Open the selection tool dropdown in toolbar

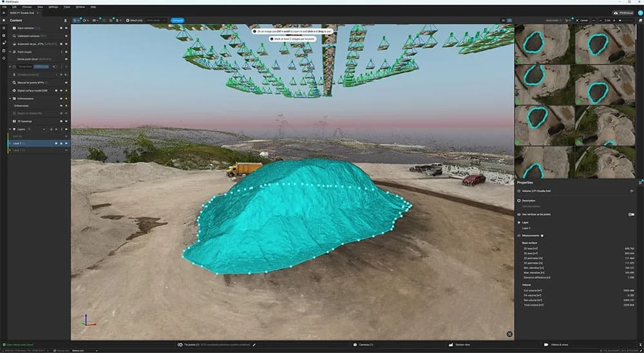pos(79,20)
